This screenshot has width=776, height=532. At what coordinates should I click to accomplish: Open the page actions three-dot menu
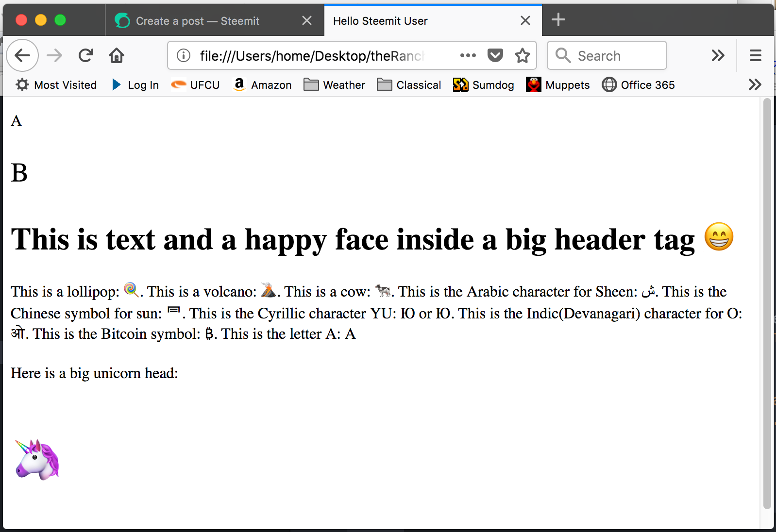(468, 55)
